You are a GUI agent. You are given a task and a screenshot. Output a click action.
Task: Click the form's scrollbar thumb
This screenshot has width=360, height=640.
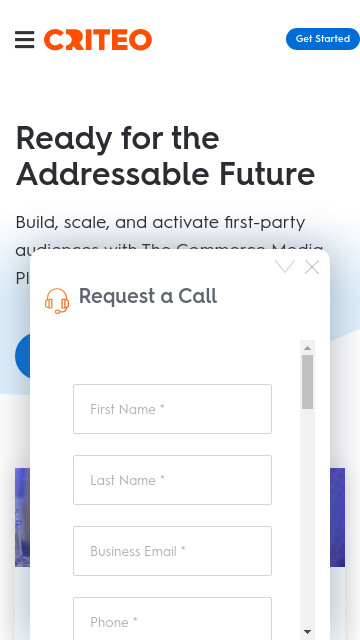[308, 382]
